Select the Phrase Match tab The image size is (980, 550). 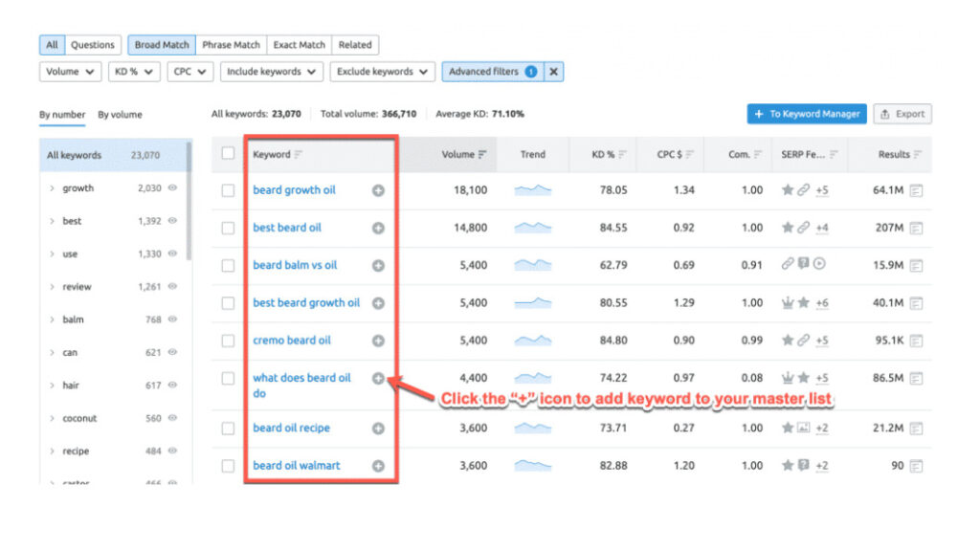point(232,45)
